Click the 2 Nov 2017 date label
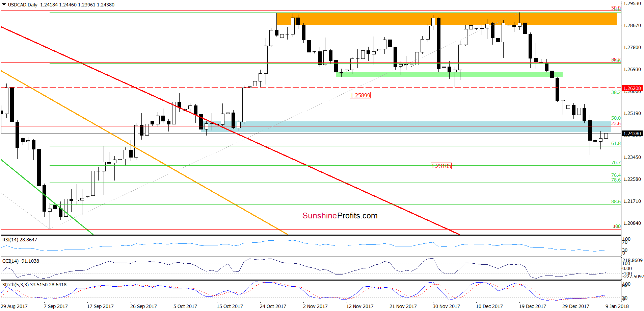This screenshot has height=311, width=644. [x=315, y=306]
